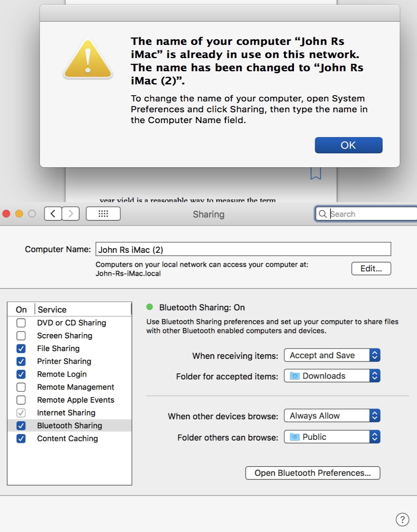Image resolution: width=417 pixels, height=532 pixels.
Task: Open help with the question mark button
Action: (x=402, y=520)
